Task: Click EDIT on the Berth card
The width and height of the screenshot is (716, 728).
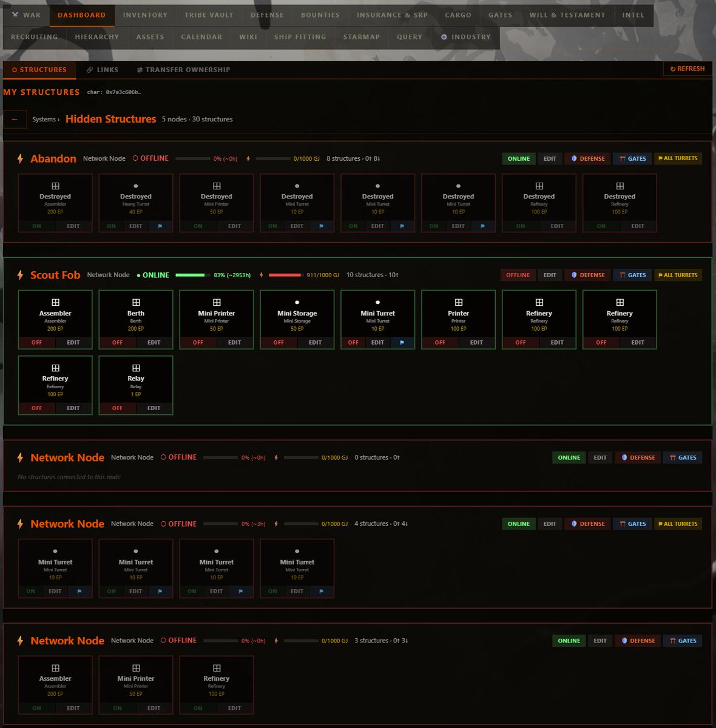Action: (x=154, y=343)
